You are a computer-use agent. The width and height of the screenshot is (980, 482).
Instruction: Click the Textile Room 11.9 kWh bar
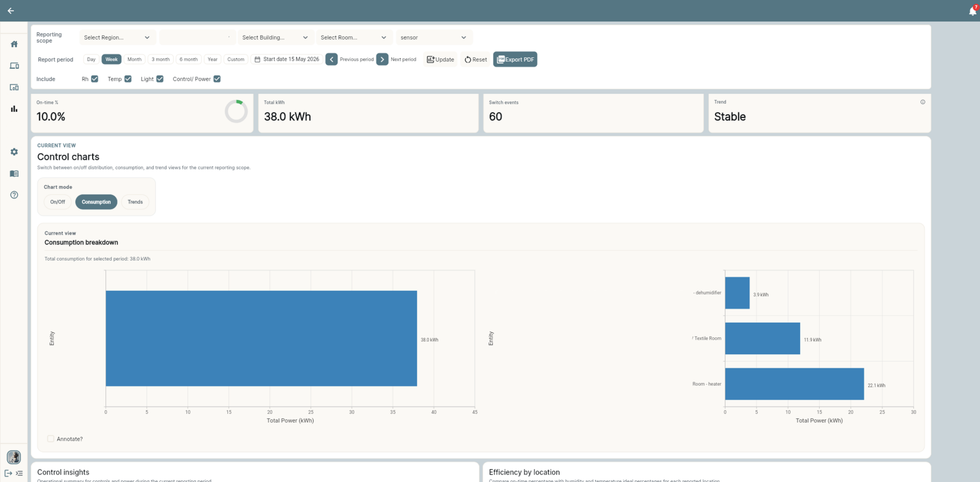click(763, 338)
